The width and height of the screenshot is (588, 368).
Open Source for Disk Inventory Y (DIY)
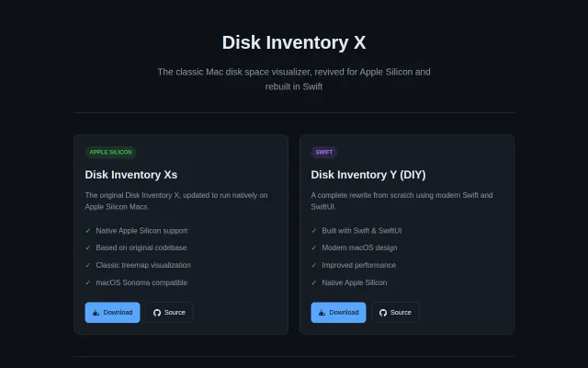point(396,313)
